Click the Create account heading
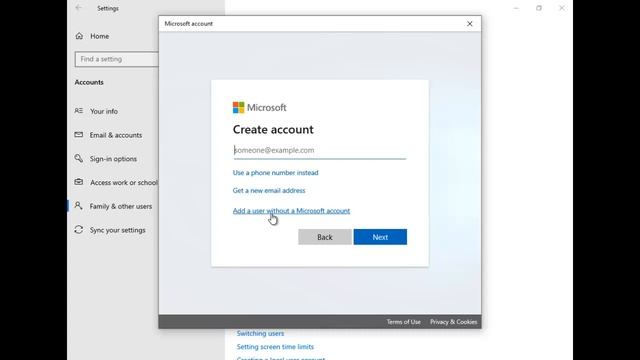Image resolution: width=640 pixels, height=360 pixels. coord(273,129)
